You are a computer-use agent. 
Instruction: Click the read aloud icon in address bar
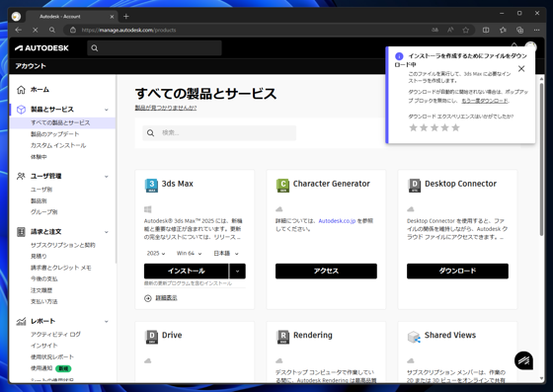[450, 30]
